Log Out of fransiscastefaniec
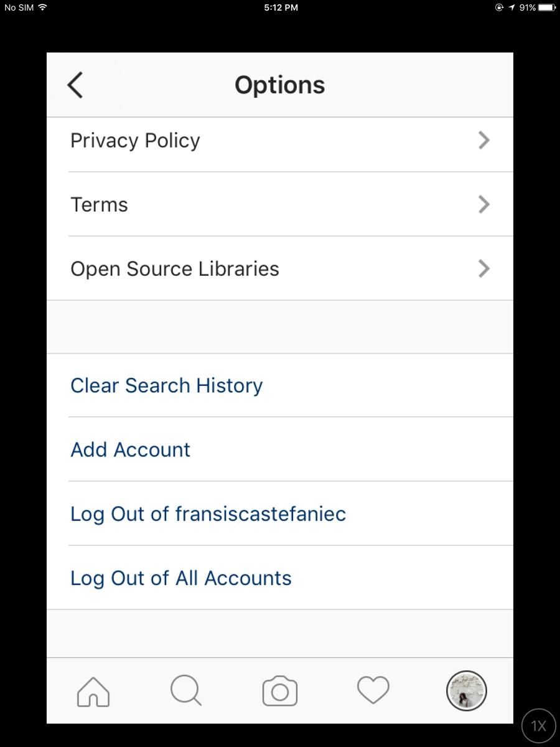Viewport: 560px width, 747px height. (280, 514)
